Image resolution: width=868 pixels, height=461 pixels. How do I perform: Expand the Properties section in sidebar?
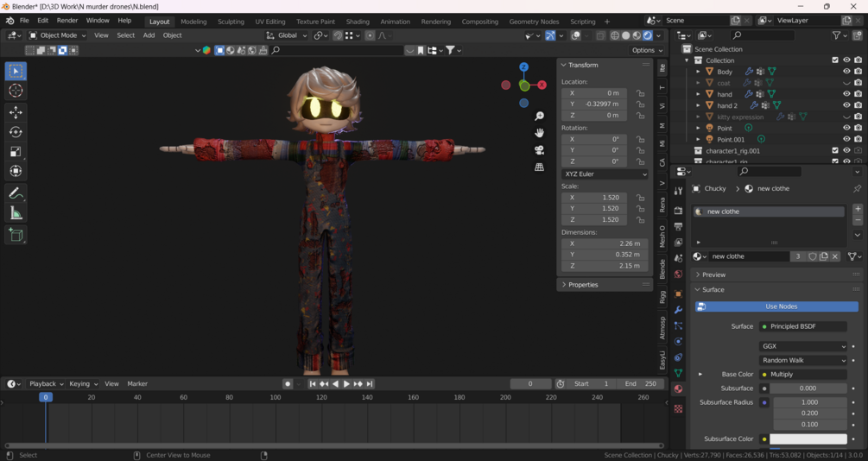pyautogui.click(x=583, y=285)
